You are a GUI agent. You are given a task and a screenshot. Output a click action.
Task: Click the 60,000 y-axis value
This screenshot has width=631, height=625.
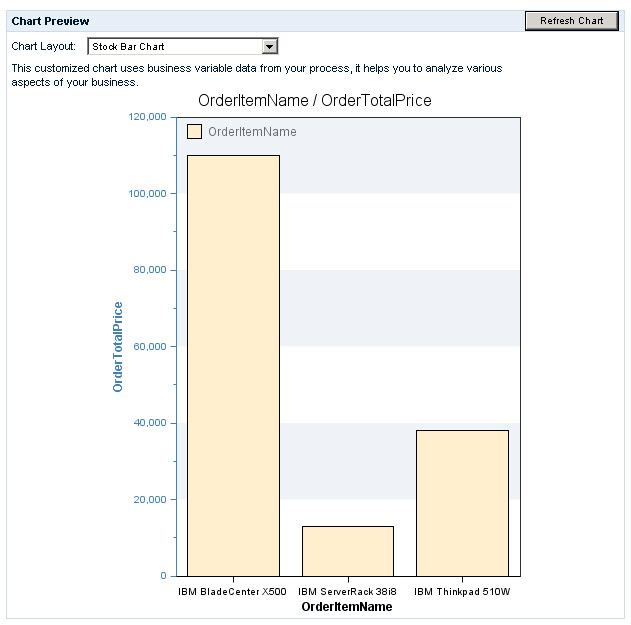[150, 347]
